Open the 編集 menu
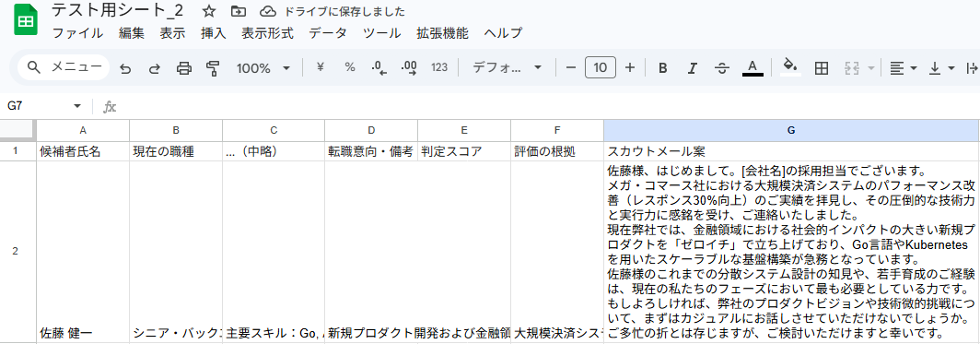Image resolution: width=980 pixels, height=344 pixels. click(x=131, y=34)
